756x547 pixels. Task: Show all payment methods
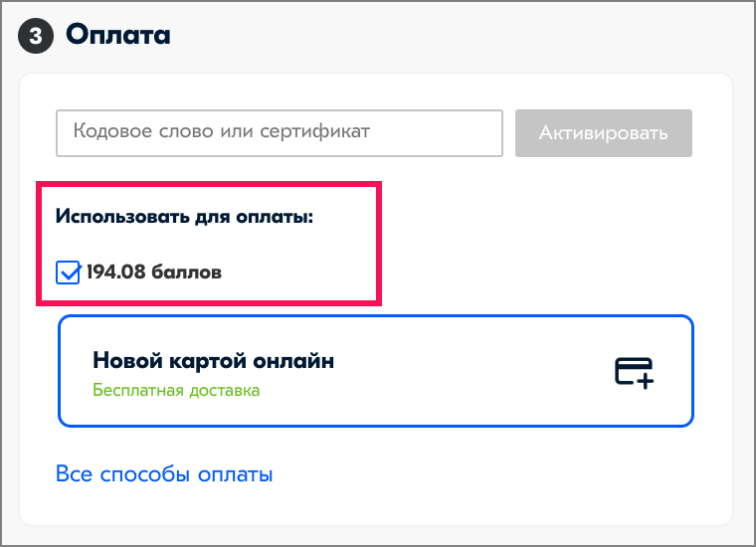pyautogui.click(x=164, y=474)
